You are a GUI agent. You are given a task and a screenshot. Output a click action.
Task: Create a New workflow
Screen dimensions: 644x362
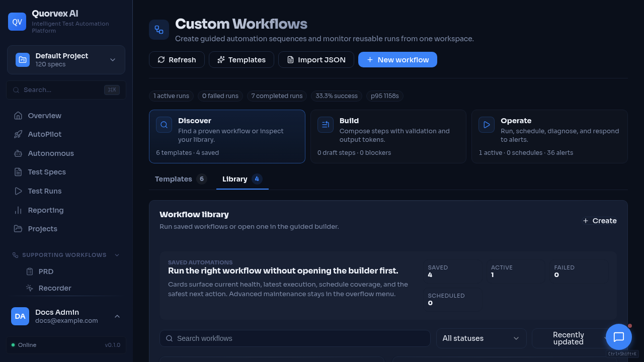397,60
